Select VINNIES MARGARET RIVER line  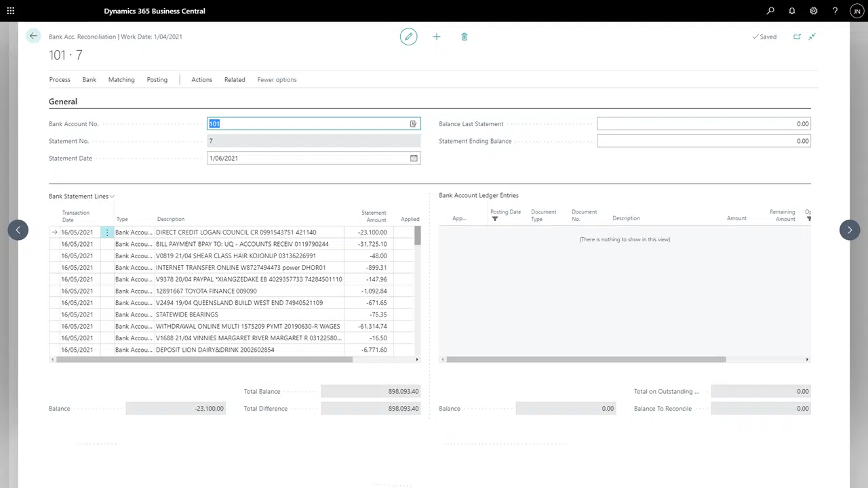(x=249, y=338)
